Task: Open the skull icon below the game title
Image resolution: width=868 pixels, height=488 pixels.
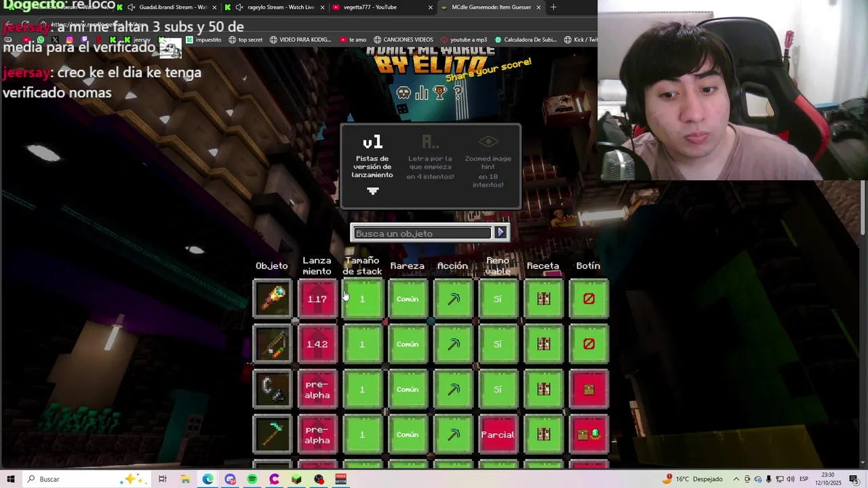Action: coord(403,93)
